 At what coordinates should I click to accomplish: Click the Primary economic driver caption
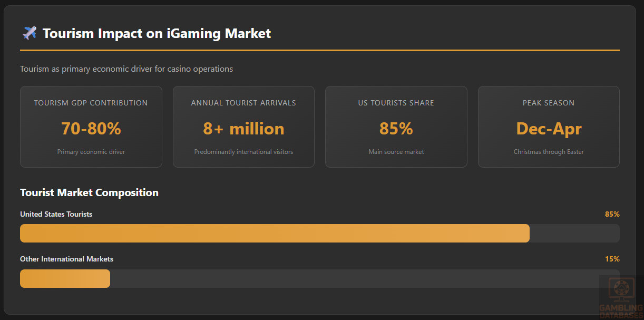(x=91, y=152)
